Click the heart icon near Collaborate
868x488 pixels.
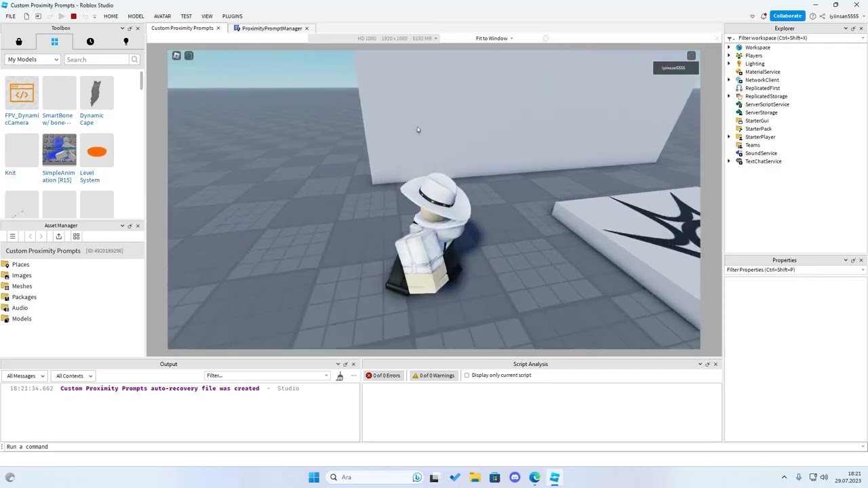click(x=752, y=16)
